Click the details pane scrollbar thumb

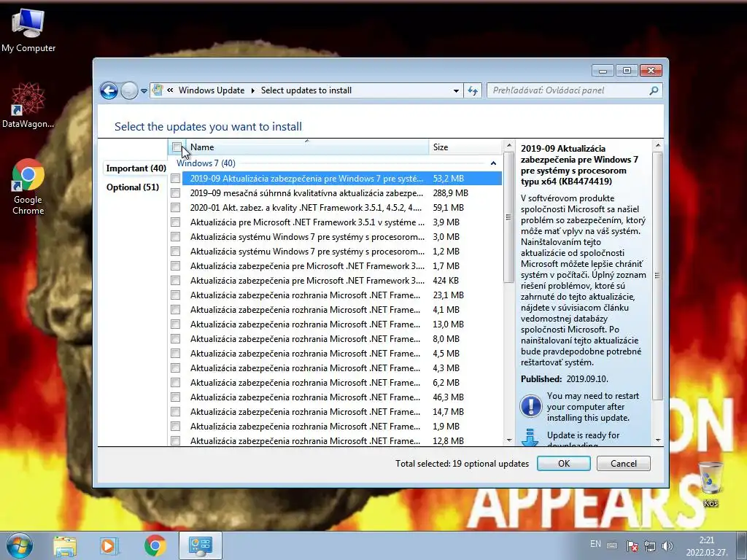(658, 275)
